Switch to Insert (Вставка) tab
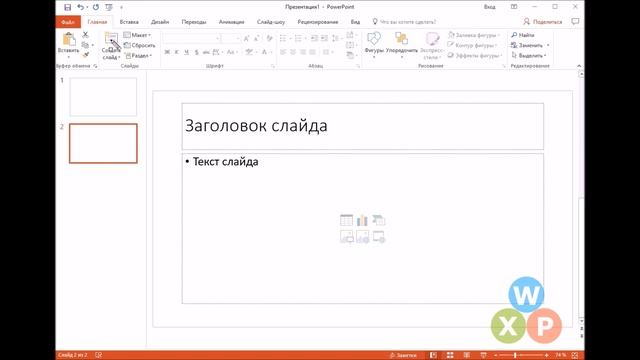Image resolution: width=640 pixels, height=360 pixels. [x=129, y=22]
